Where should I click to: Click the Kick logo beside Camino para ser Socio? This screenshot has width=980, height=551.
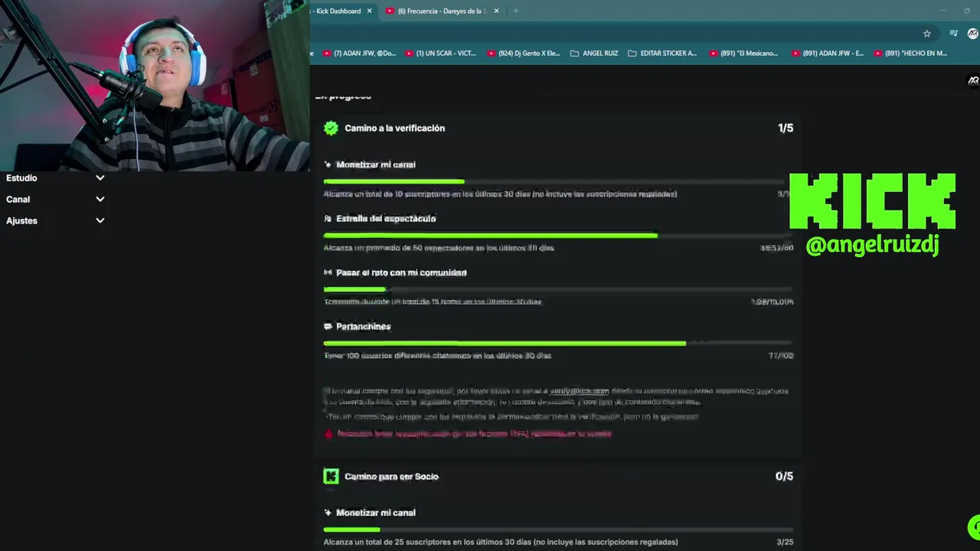coord(331,477)
